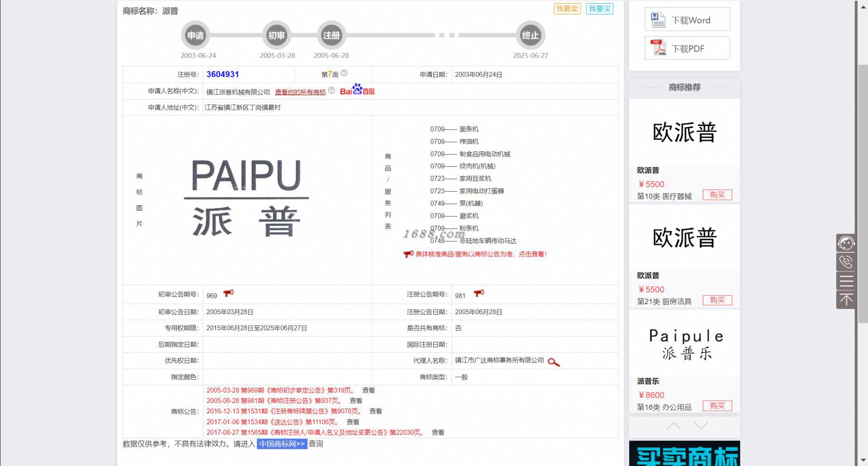Screen dimensions: 868x466
Task: Click goods item 泵(机器)
Action: click(471, 204)
